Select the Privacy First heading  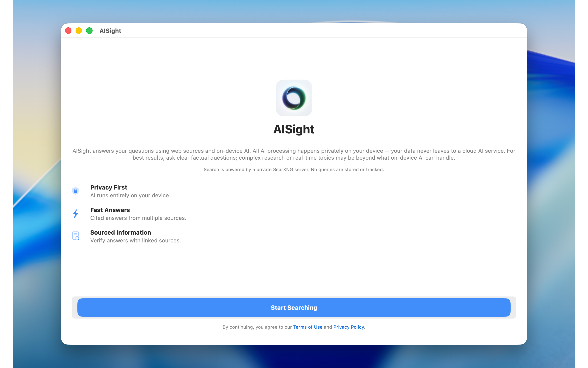(x=109, y=187)
